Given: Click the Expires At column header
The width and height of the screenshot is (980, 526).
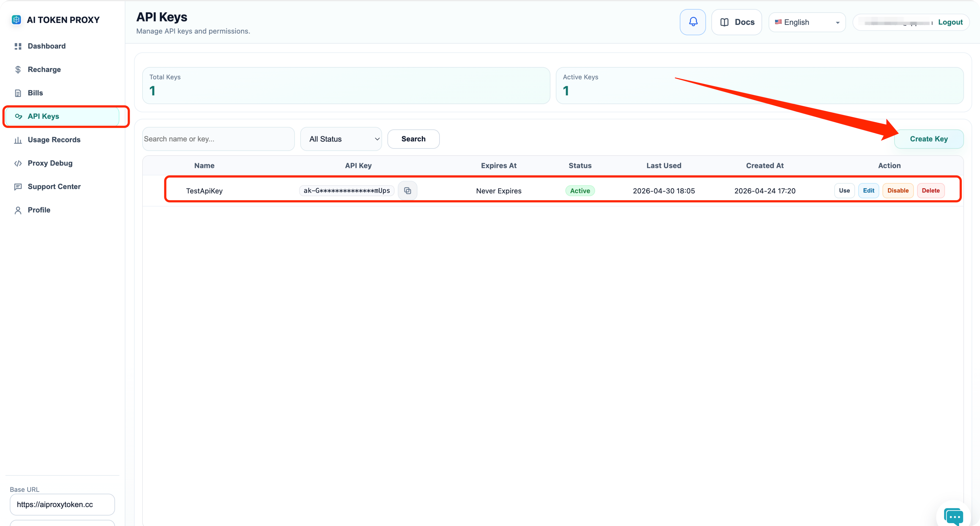Looking at the screenshot, I should pyautogui.click(x=499, y=166).
